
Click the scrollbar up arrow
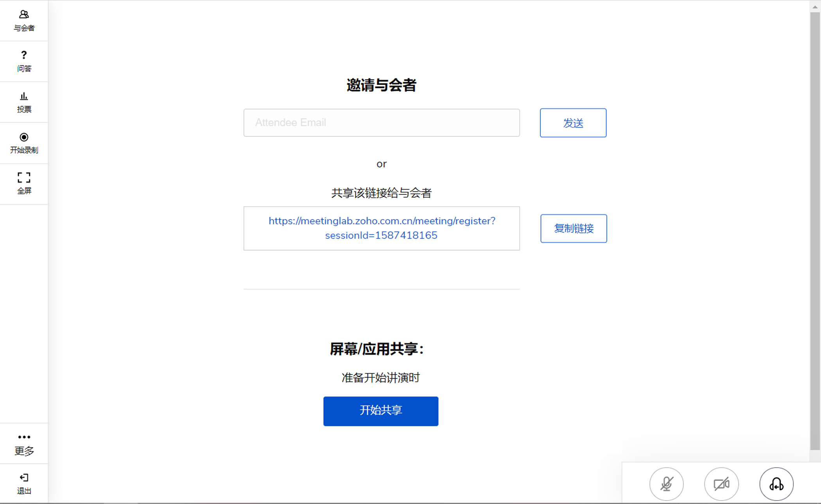click(x=815, y=7)
